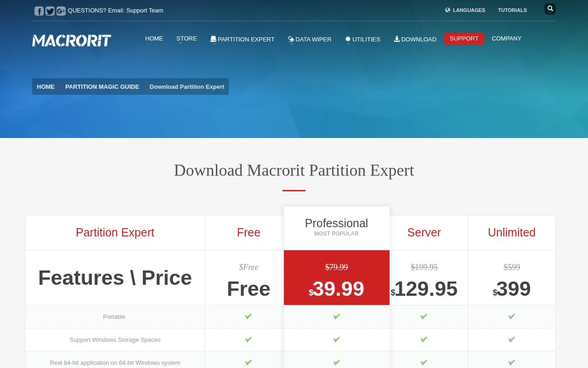Click Professional checkmark in the Portable row
The image size is (588, 368).
coord(337,316)
